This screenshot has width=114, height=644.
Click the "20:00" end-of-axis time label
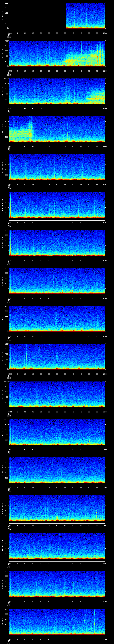click(105, 412)
